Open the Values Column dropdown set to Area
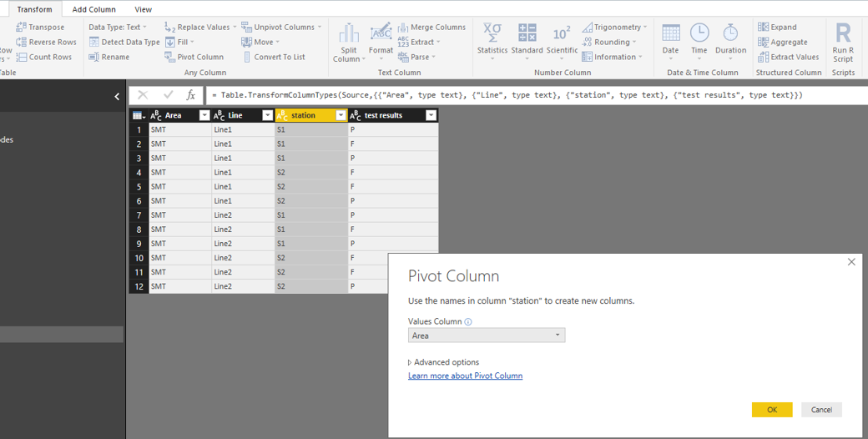The image size is (868, 439). coord(487,336)
